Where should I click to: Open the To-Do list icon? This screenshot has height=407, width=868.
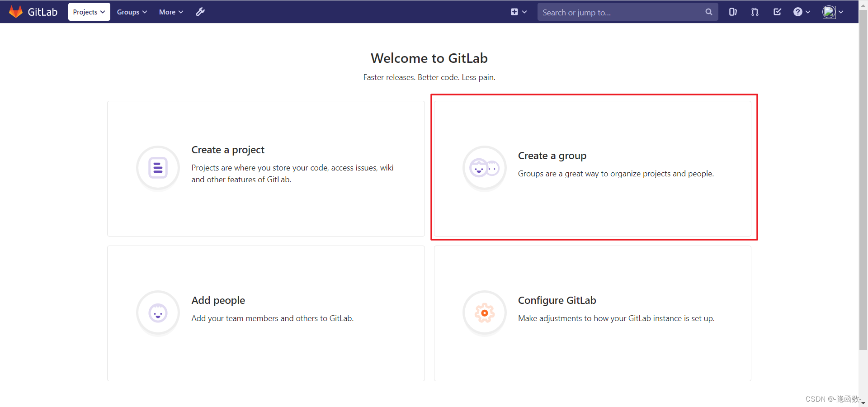coord(777,12)
